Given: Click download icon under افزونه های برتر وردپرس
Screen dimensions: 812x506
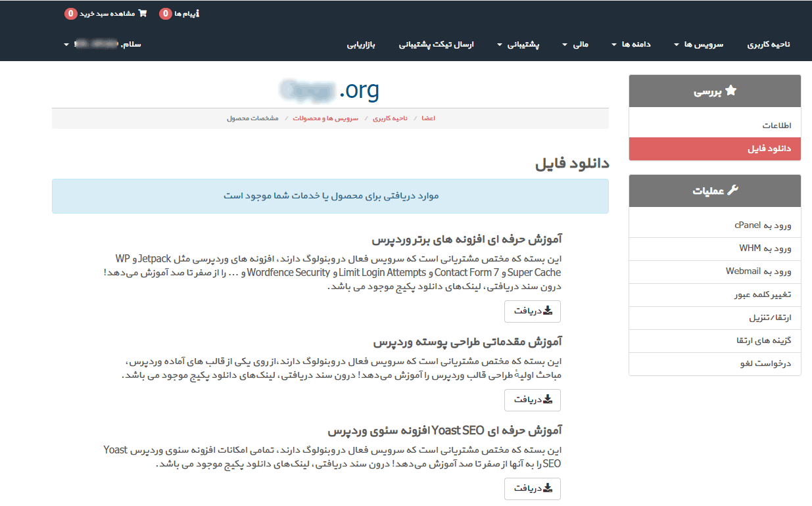Looking at the screenshot, I should 548,311.
